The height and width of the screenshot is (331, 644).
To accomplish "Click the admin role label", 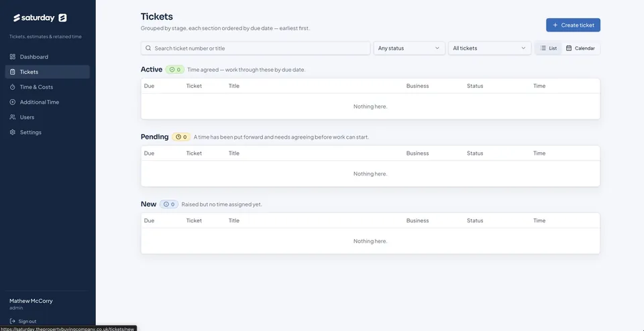I will (16, 308).
